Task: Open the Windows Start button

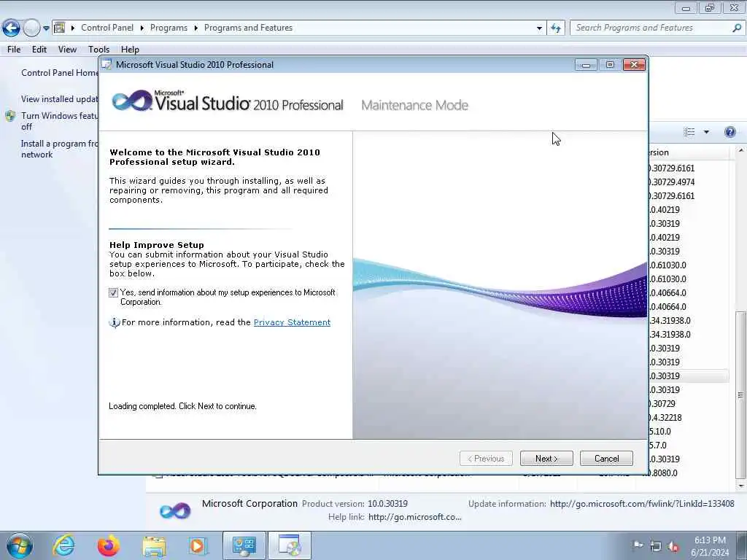Action: coord(19,546)
